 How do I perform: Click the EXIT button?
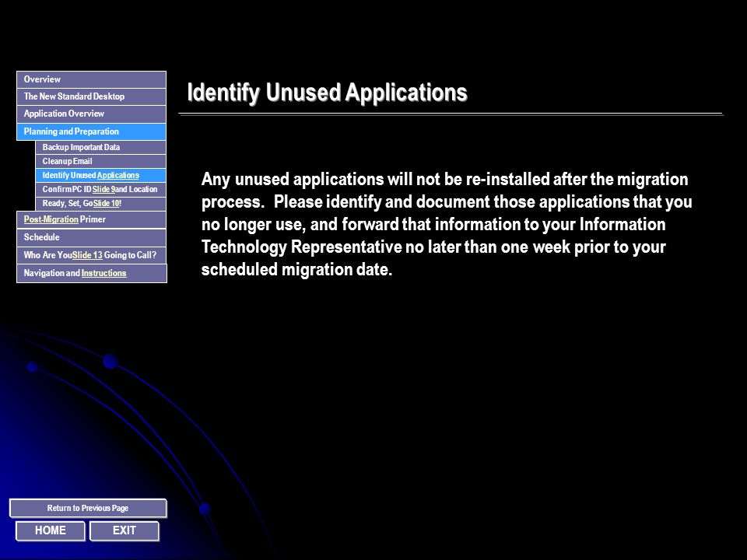pos(124,530)
